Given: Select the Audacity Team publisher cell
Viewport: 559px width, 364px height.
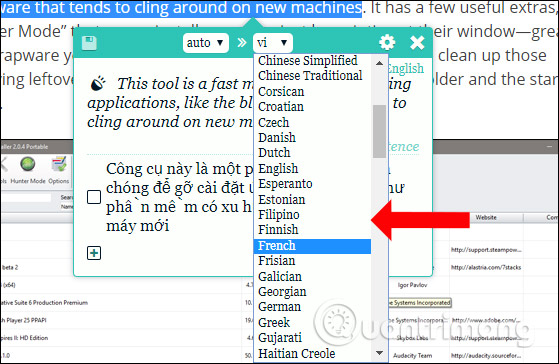Looking at the screenshot, I should 412,355.
